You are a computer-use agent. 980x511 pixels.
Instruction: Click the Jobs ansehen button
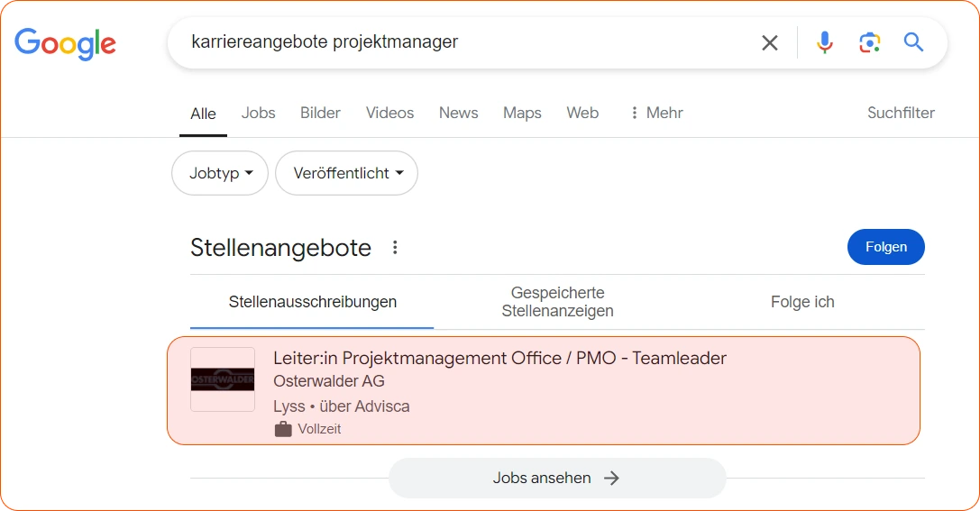[x=556, y=478]
